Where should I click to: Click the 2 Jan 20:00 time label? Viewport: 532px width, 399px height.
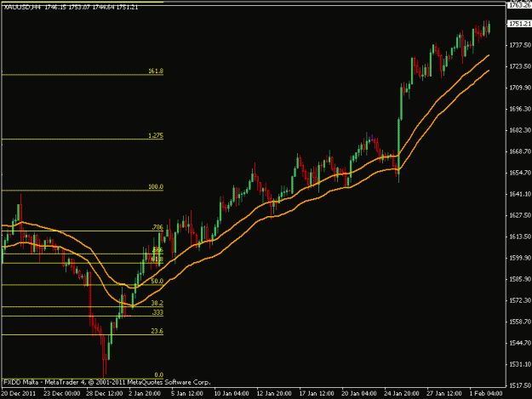pyautogui.click(x=145, y=394)
